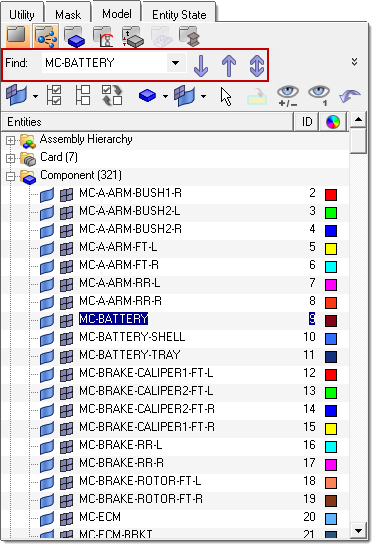Image resolution: width=375 pixels, height=547 pixels.
Task: Select component MC-BATTERY-TRAY
Action: click(x=130, y=355)
